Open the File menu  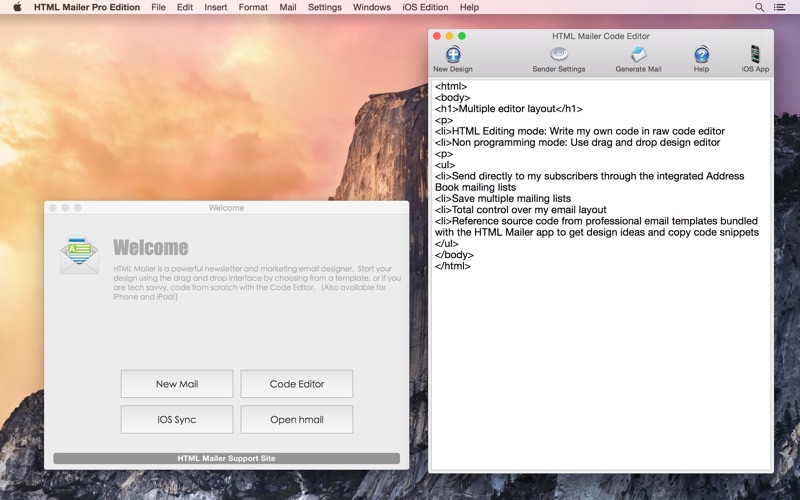pyautogui.click(x=158, y=7)
